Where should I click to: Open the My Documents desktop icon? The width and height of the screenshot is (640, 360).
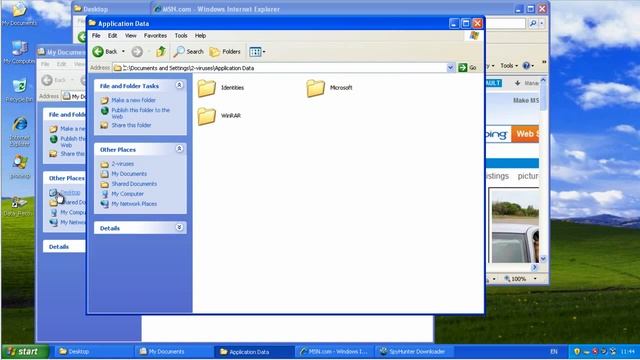(19, 14)
